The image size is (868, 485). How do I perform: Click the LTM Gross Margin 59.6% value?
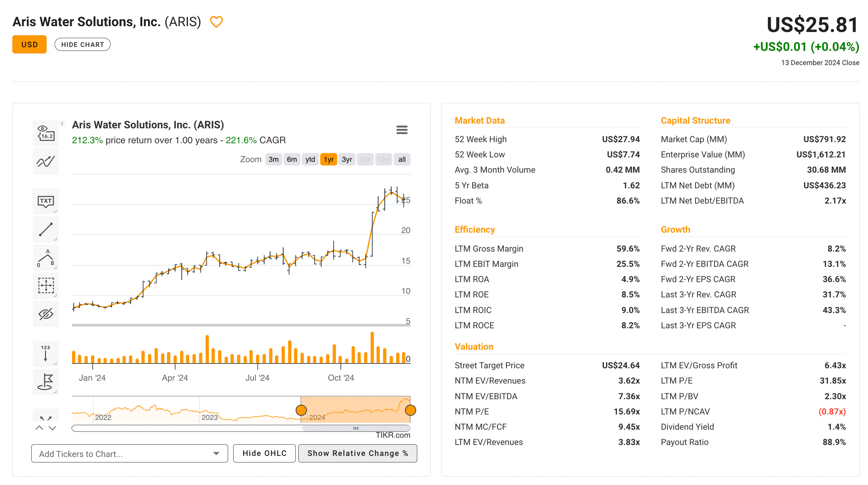pyautogui.click(x=628, y=249)
